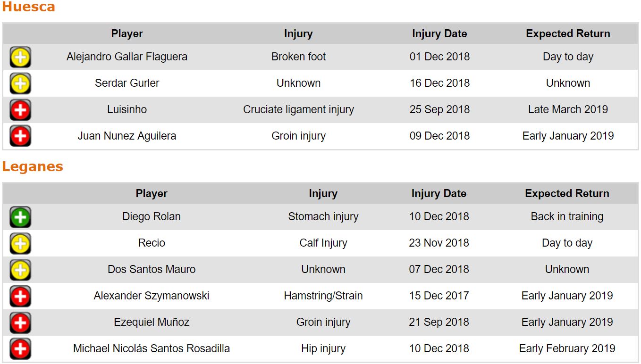The height and width of the screenshot is (364, 641).
Task: Click green status icon beside Diego Rolan
Action: 20,217
